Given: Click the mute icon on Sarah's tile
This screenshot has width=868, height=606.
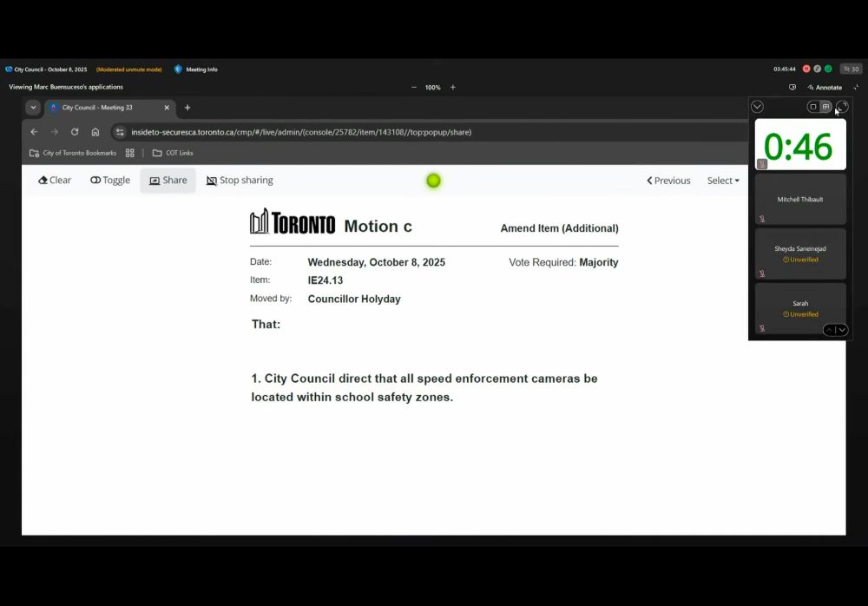Looking at the screenshot, I should point(762,328).
